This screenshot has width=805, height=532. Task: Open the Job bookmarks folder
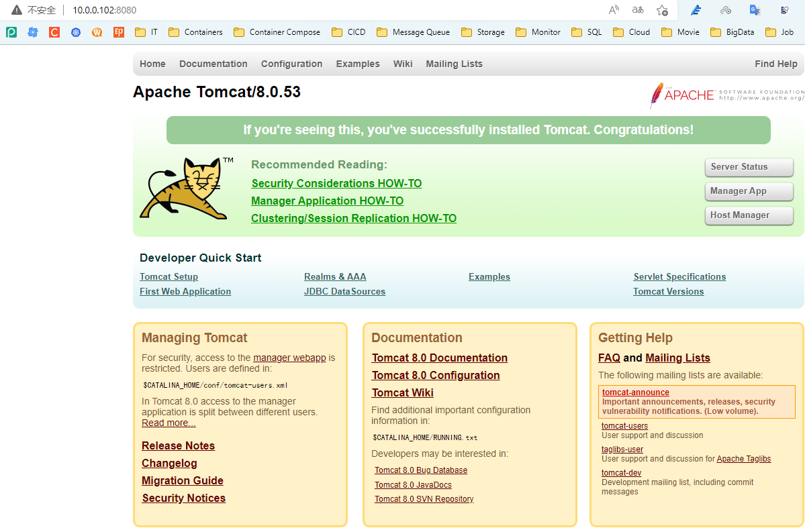click(779, 32)
